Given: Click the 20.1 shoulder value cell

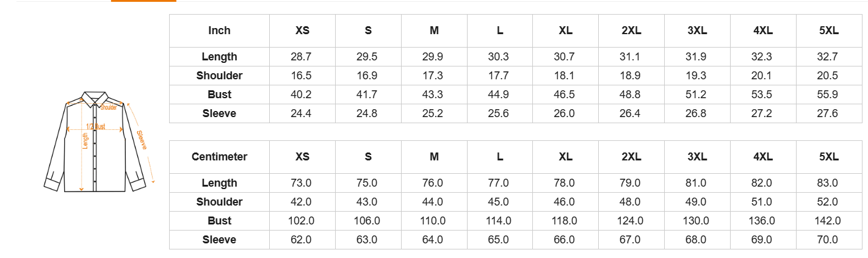Looking at the screenshot, I should tap(763, 76).
